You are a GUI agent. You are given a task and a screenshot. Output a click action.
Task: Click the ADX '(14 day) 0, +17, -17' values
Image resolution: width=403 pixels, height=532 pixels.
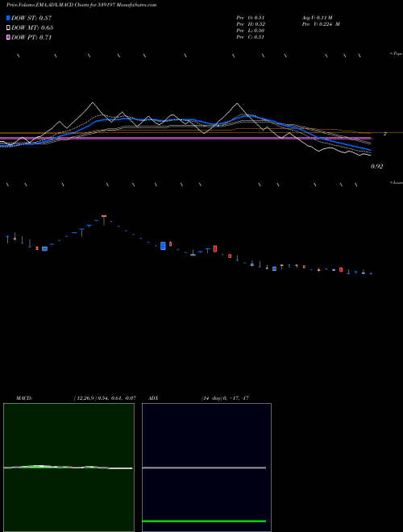(225, 398)
